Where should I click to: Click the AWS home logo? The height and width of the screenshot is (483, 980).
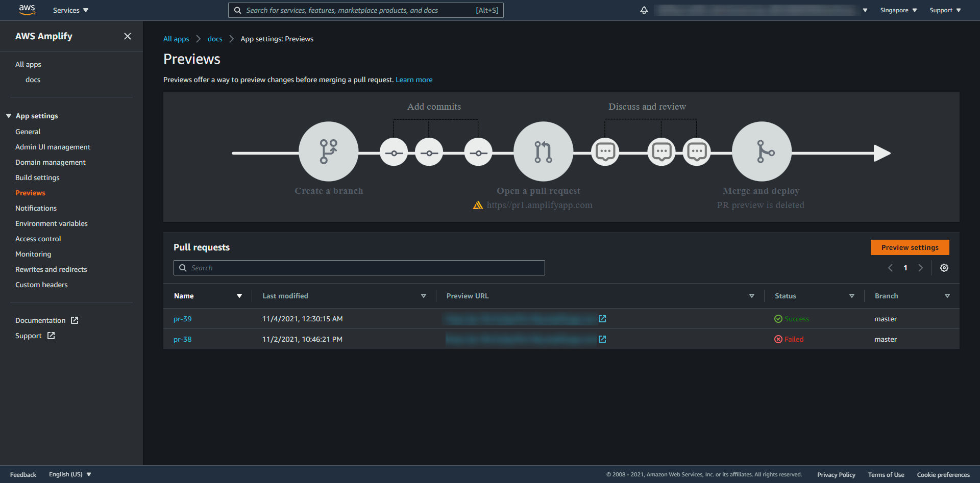(27, 10)
